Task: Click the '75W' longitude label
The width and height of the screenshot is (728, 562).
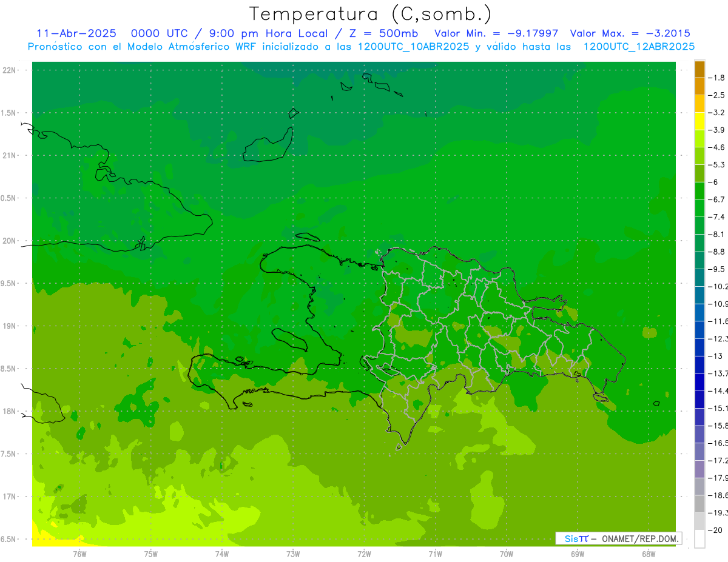Action: [151, 554]
